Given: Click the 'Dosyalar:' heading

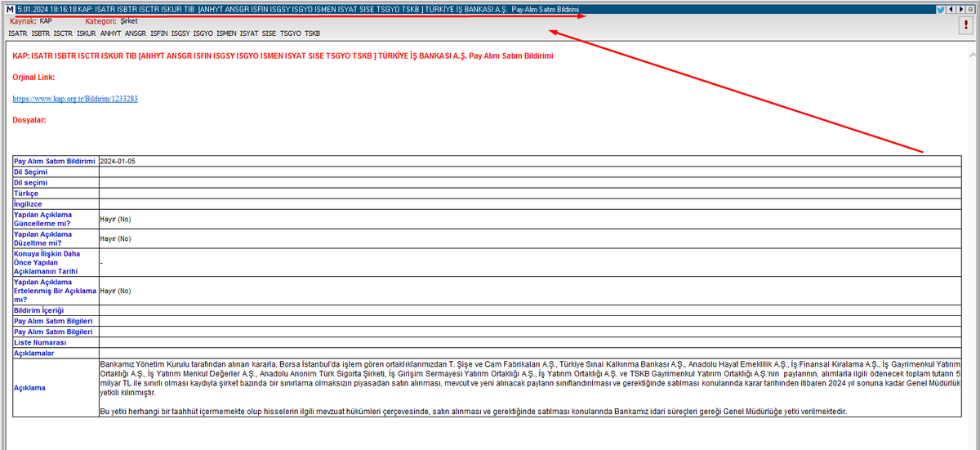Looking at the screenshot, I should point(29,120).
